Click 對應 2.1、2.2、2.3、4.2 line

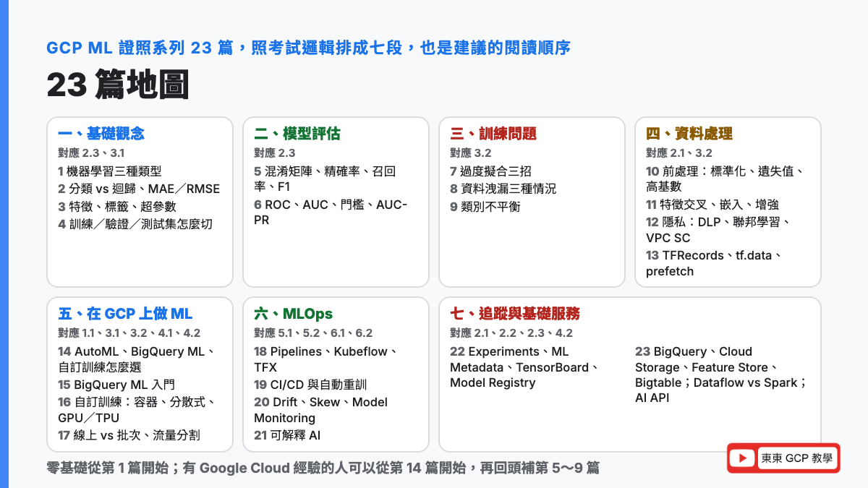coord(511,333)
